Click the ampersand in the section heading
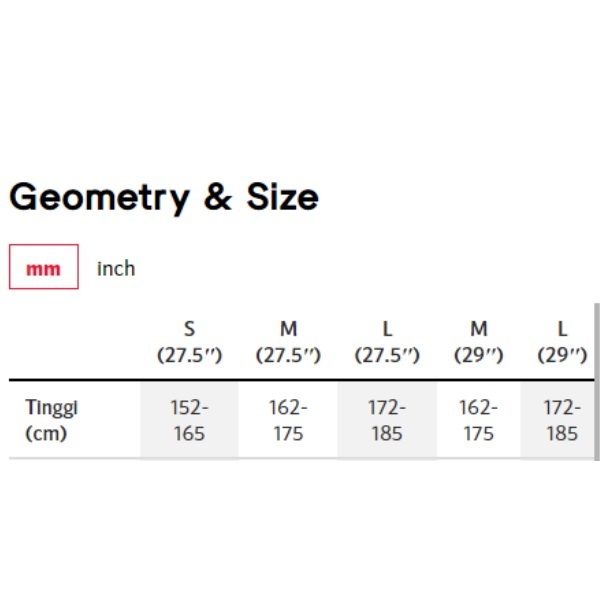The width and height of the screenshot is (600, 600). click(x=217, y=197)
